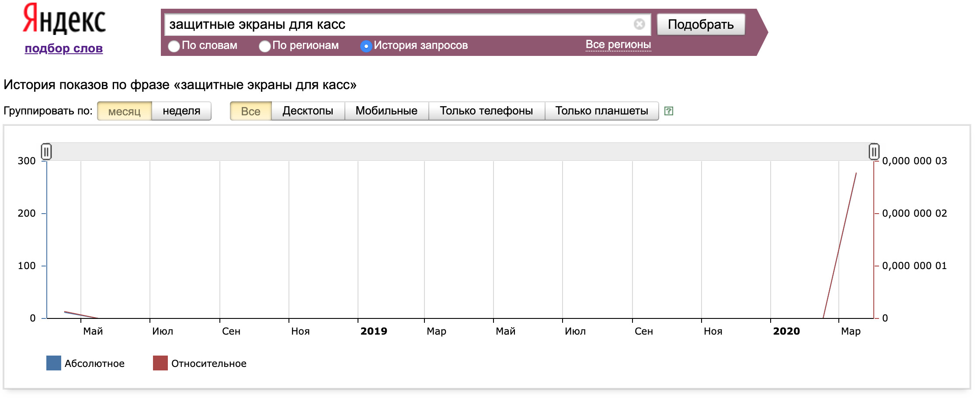The width and height of the screenshot is (980, 401).
Task: Open the 'Все регионы' region selector
Action: pos(618,45)
